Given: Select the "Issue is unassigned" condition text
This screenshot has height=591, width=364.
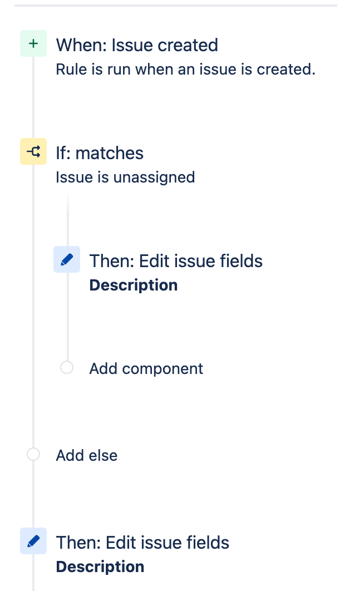Looking at the screenshot, I should coord(125,177).
